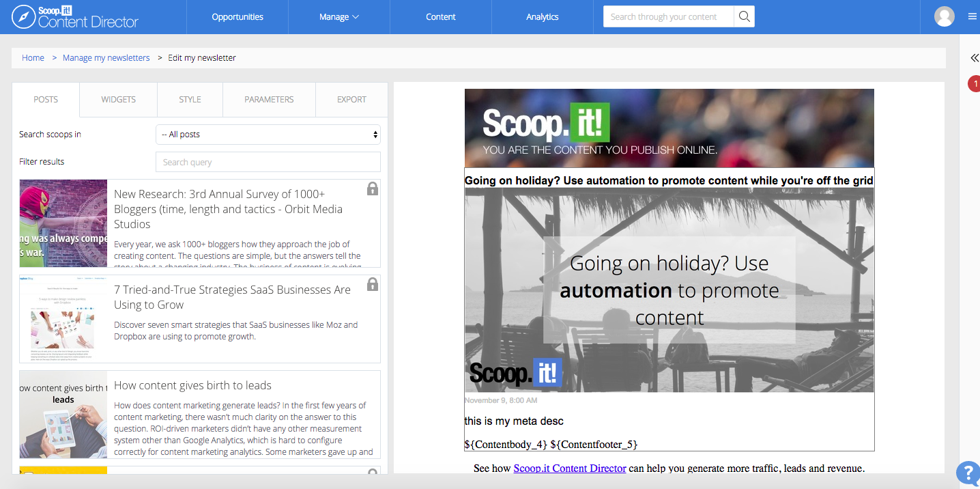Image resolution: width=980 pixels, height=489 pixels.
Task: Open the hamburger menu icon
Action: click(x=972, y=17)
